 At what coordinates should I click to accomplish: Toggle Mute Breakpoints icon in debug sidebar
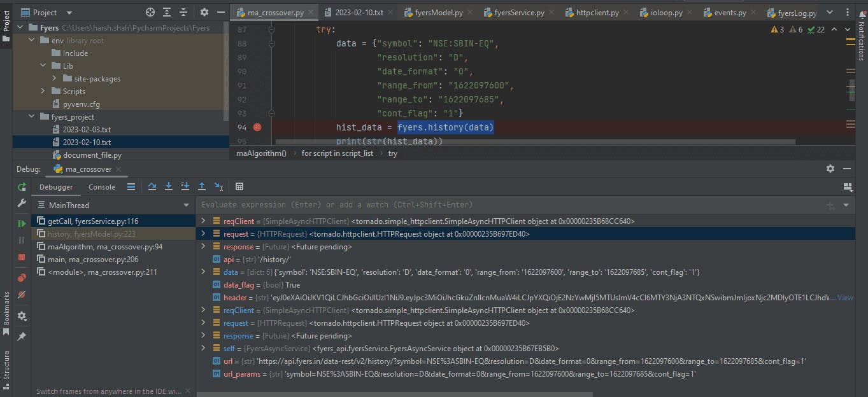(x=22, y=295)
